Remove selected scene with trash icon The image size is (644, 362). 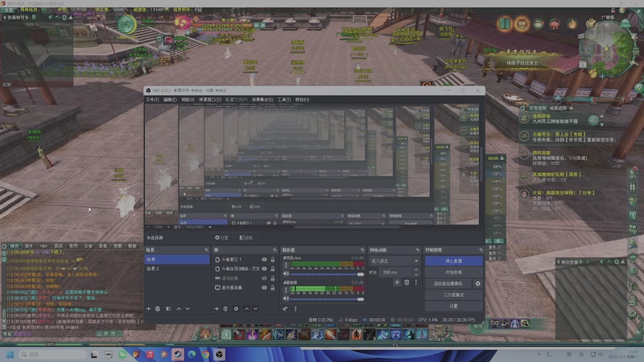(x=158, y=309)
